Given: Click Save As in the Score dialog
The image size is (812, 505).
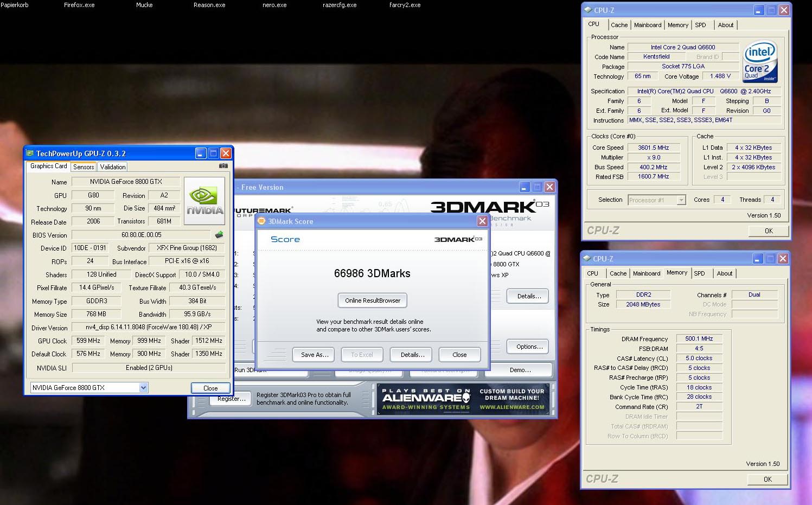Looking at the screenshot, I should (x=315, y=355).
